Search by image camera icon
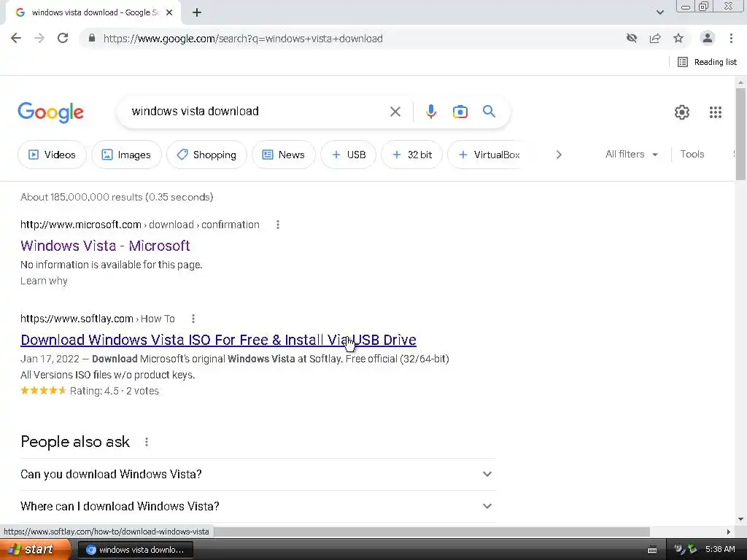 (460, 112)
